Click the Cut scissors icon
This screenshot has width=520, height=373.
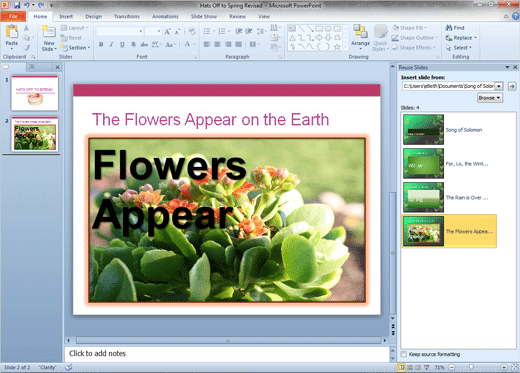[x=26, y=29]
